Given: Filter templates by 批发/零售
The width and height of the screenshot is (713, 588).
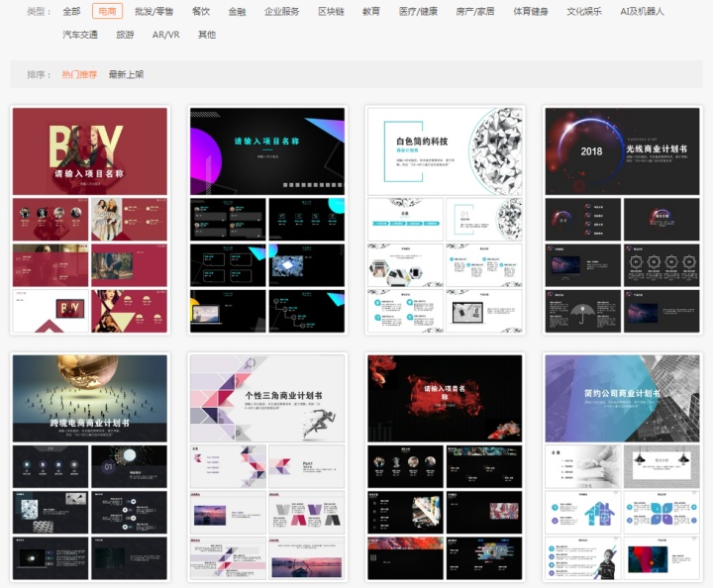Looking at the screenshot, I should pyautogui.click(x=153, y=11).
